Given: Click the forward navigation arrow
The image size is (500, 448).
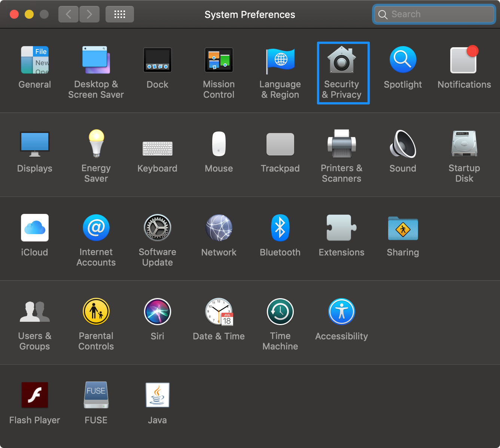Looking at the screenshot, I should 89,14.
